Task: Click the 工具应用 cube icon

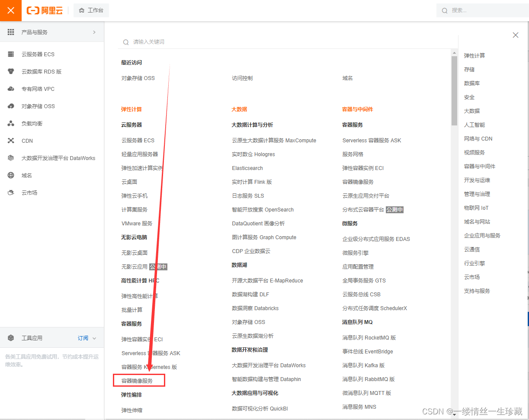Action: (x=11, y=338)
